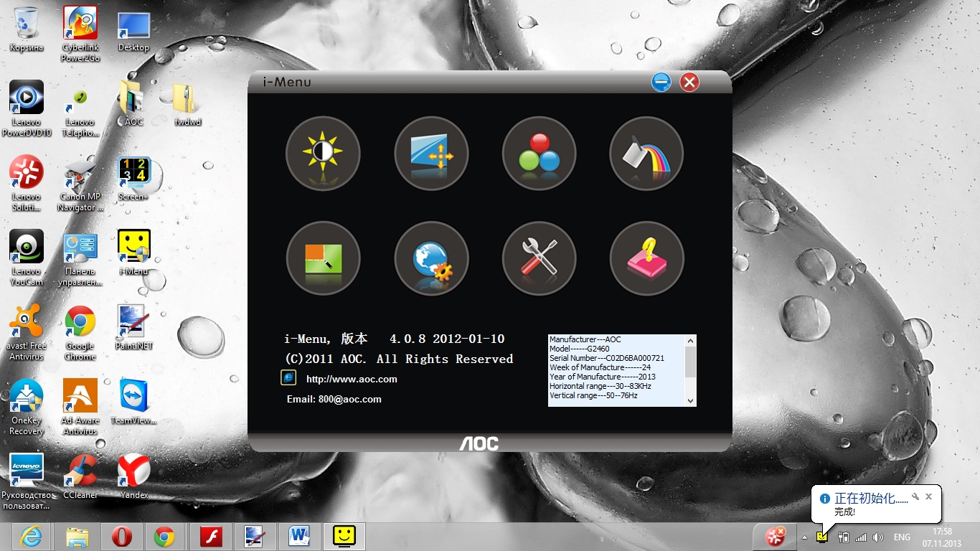Image resolution: width=980 pixels, height=551 pixels.
Task: Select the Serial Number line in info box
Action: 607,357
